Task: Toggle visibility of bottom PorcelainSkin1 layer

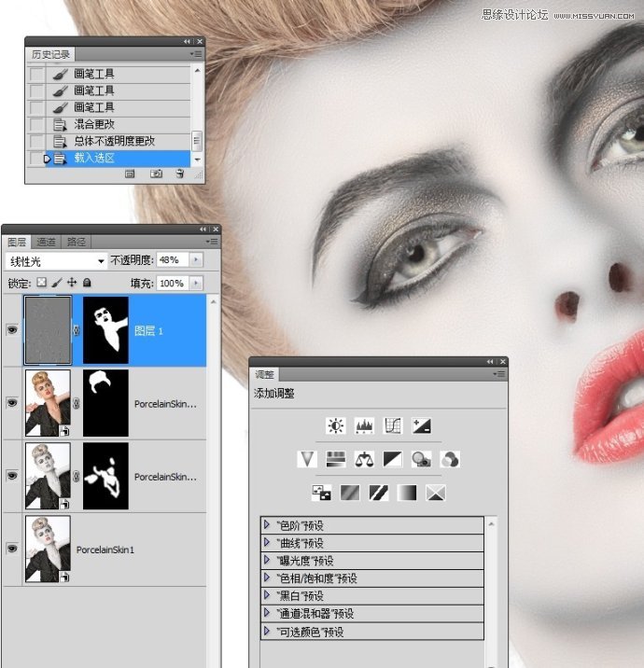Action: tap(12, 550)
